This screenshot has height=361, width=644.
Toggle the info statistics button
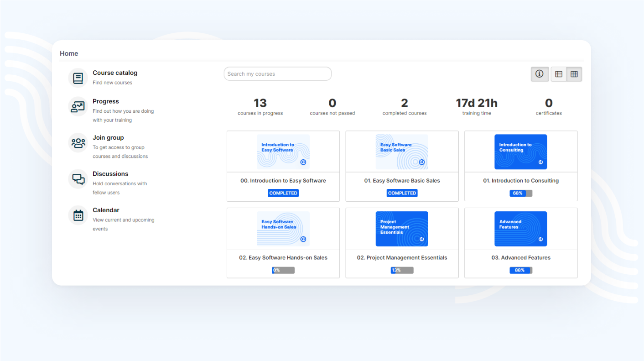[540, 74]
